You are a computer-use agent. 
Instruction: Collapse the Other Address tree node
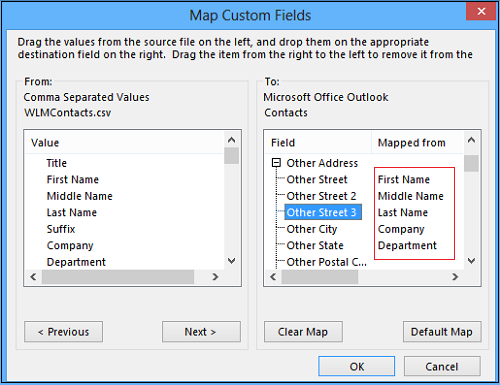click(x=276, y=163)
